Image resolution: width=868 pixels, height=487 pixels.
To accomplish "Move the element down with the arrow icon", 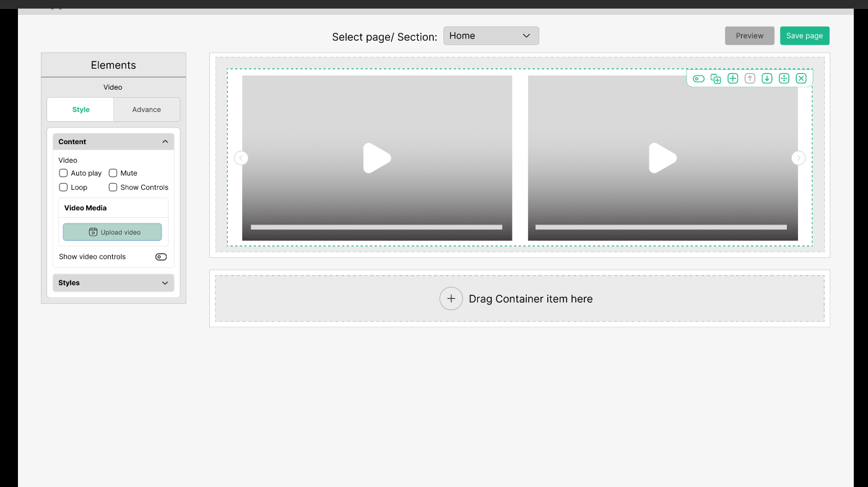I will pyautogui.click(x=766, y=78).
